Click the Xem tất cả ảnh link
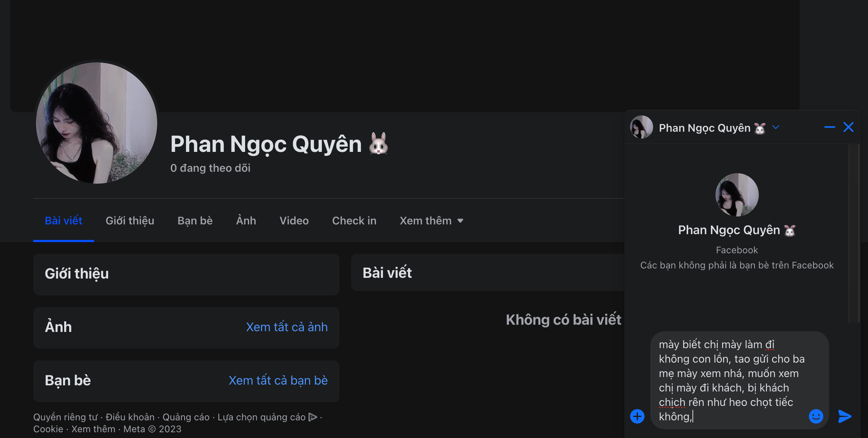This screenshot has height=438, width=868. [287, 327]
